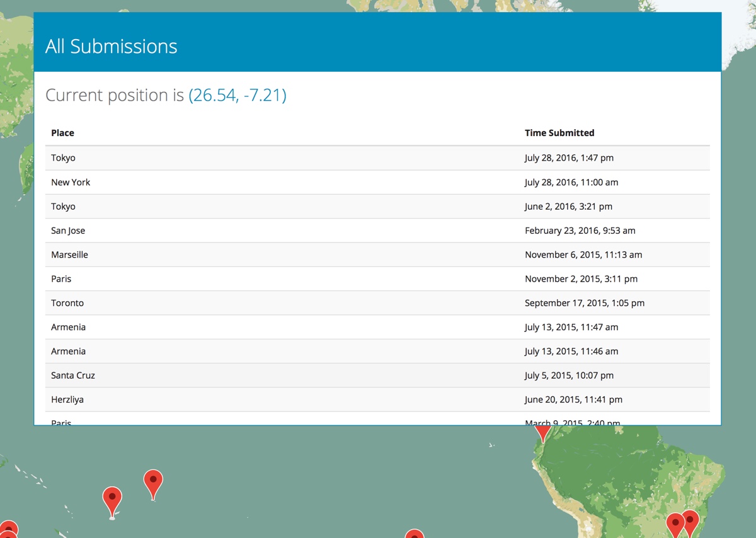Choose the Armenia row submitted at 11:47 am
The width and height of the screenshot is (756, 538).
tap(377, 327)
